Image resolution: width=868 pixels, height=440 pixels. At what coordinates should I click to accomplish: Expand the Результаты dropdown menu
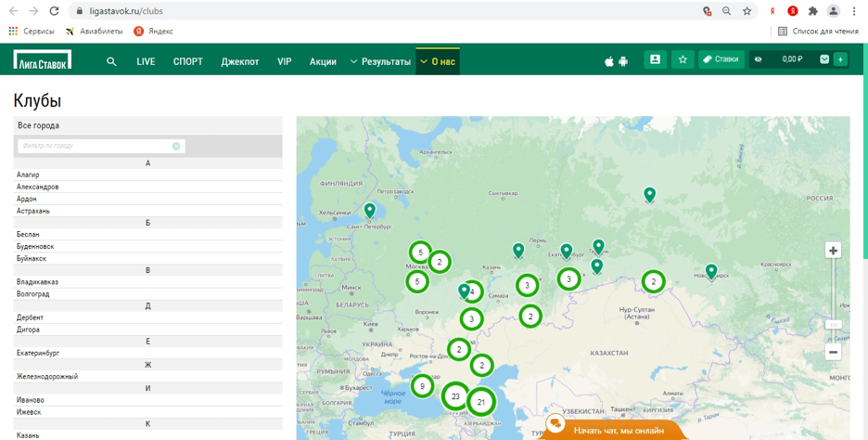pyautogui.click(x=380, y=61)
